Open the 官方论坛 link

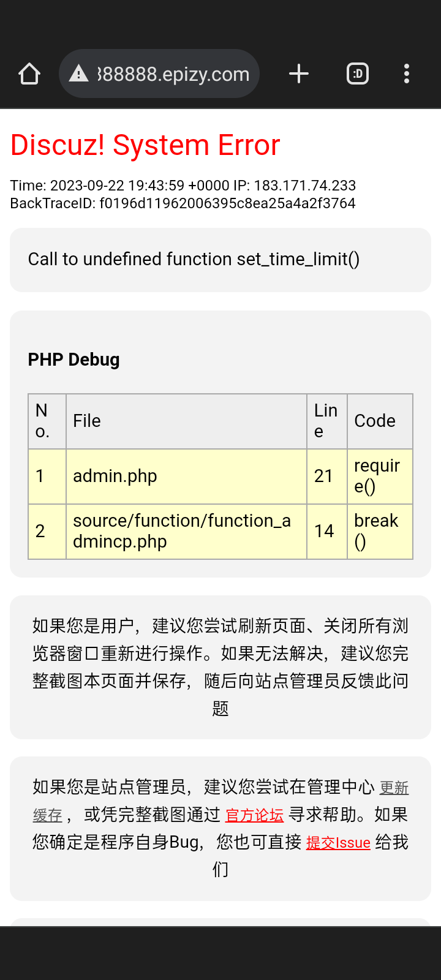(254, 815)
